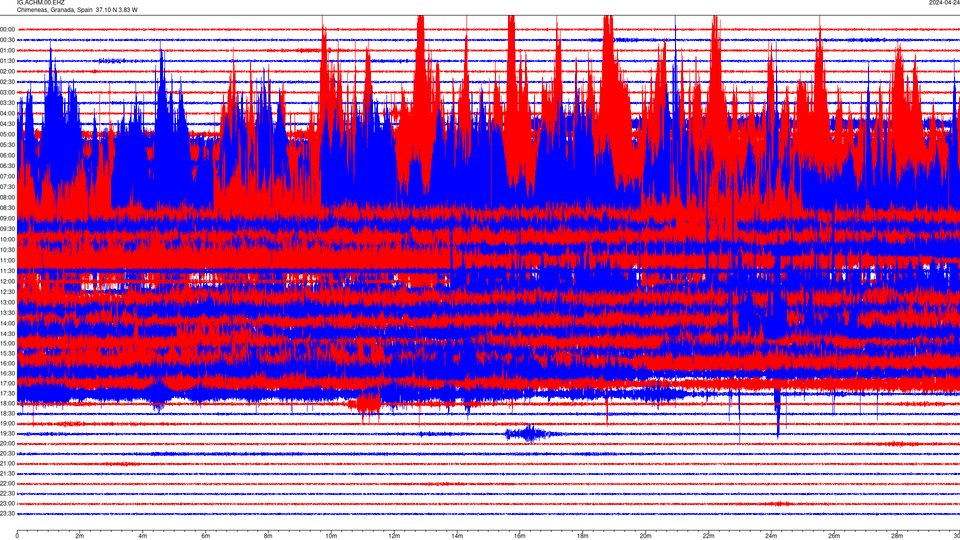960x540 pixels.
Task: Click the 8m axis tick label
Action: click(268, 536)
